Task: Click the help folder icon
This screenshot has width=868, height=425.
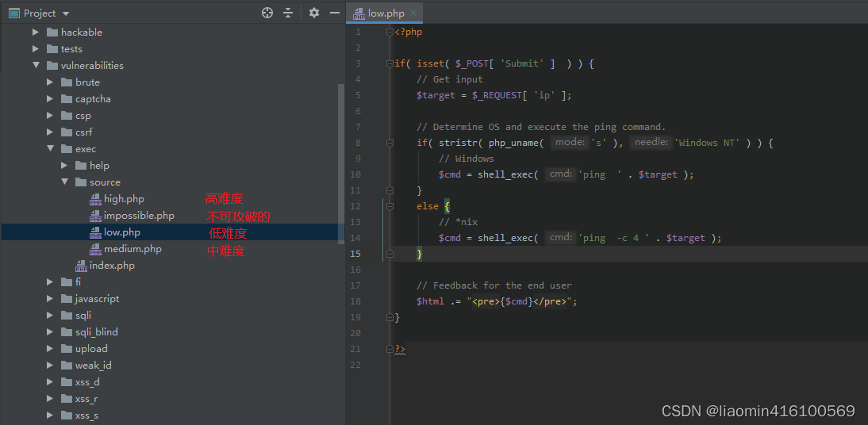Action: (81, 166)
